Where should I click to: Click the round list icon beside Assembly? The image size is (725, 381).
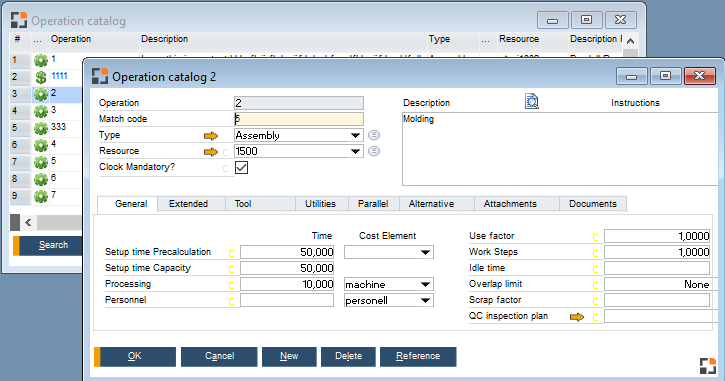coord(374,135)
